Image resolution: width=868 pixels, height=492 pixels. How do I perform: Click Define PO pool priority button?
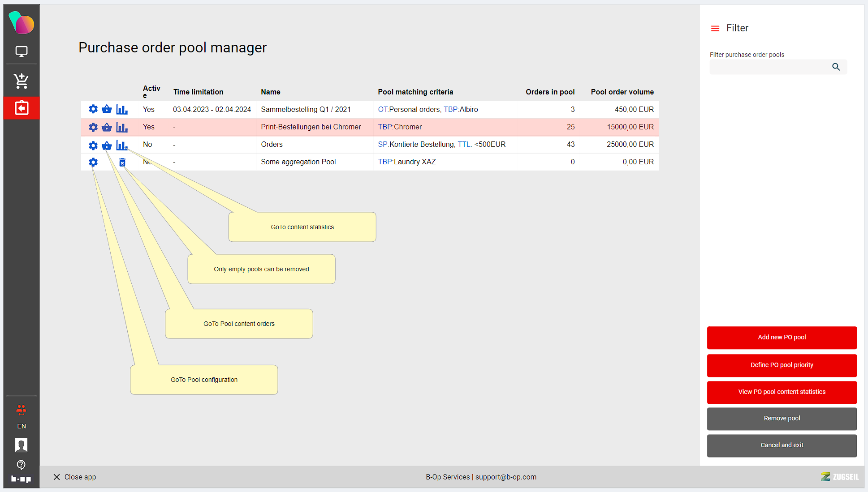click(782, 365)
